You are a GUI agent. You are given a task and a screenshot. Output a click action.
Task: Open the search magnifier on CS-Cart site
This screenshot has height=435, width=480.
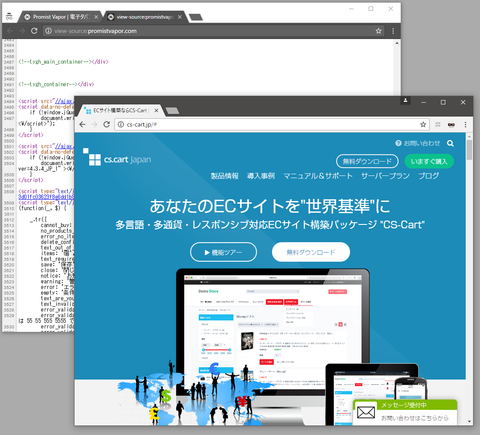click(450, 143)
